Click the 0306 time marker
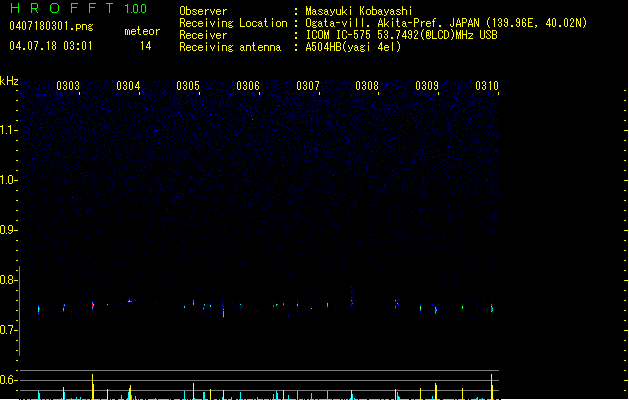 [248, 86]
